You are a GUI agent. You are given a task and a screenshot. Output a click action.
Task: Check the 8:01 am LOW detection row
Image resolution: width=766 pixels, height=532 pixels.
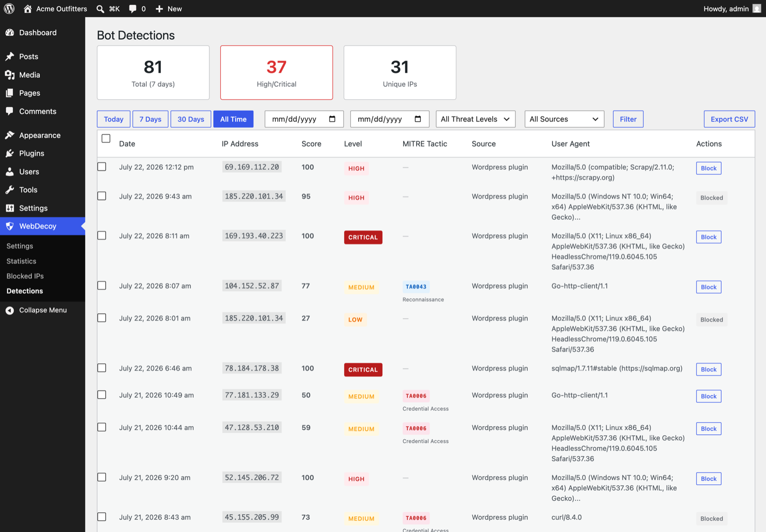[x=102, y=318]
